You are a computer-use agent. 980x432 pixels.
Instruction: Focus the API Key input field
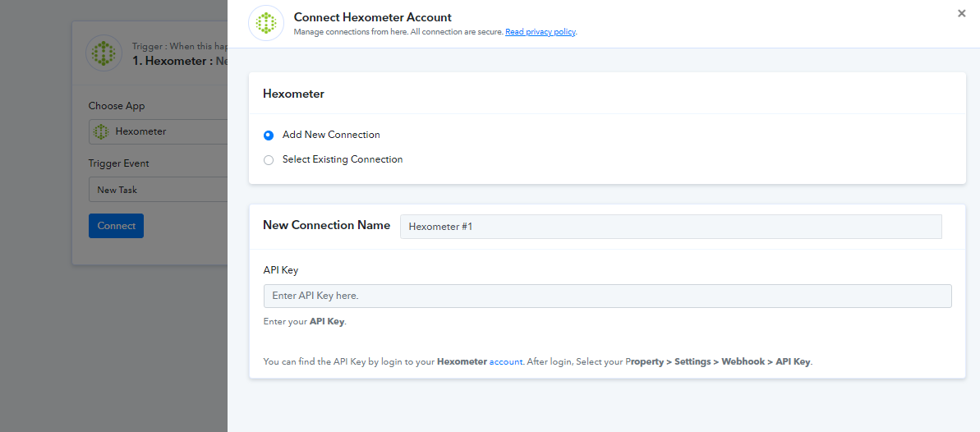(608, 296)
